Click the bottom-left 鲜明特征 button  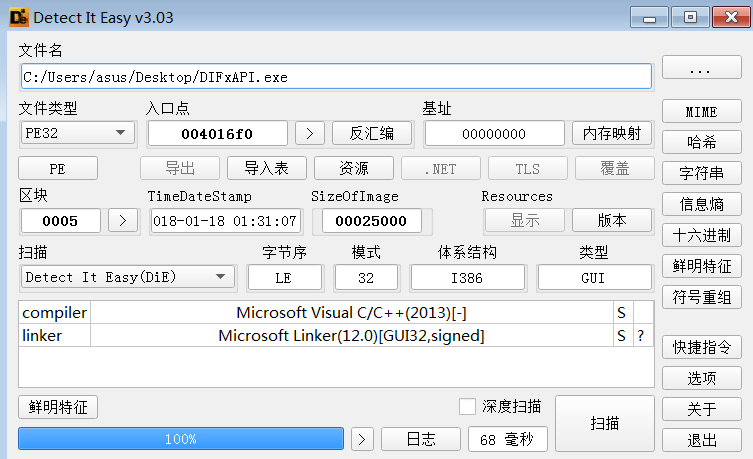pyautogui.click(x=58, y=407)
